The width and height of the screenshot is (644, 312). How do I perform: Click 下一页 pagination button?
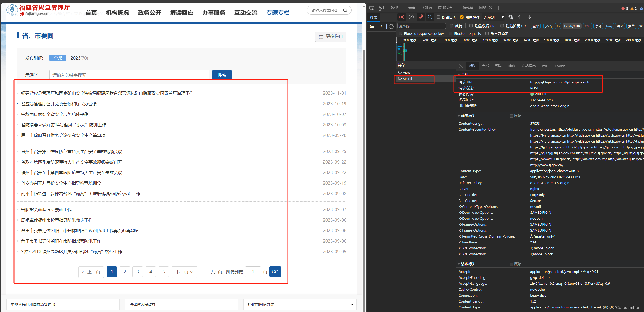coord(184,272)
